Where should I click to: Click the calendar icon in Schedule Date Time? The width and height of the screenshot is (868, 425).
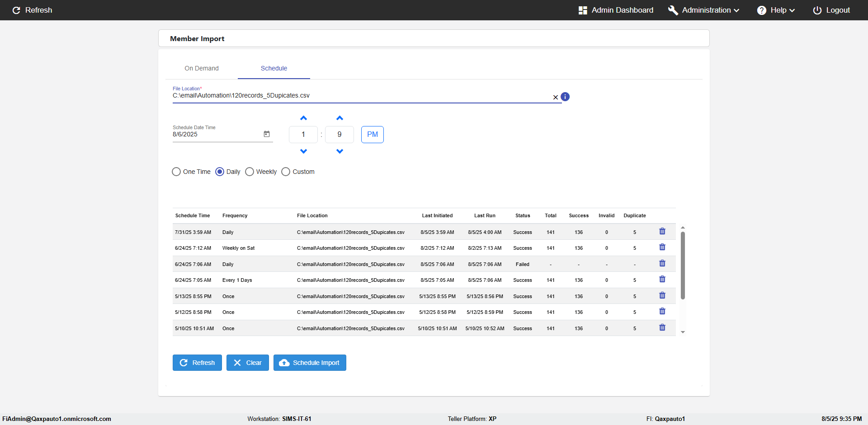pyautogui.click(x=267, y=134)
